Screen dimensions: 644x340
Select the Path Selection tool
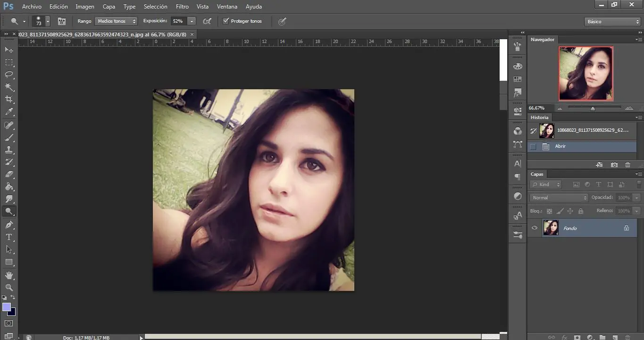tap(9, 249)
